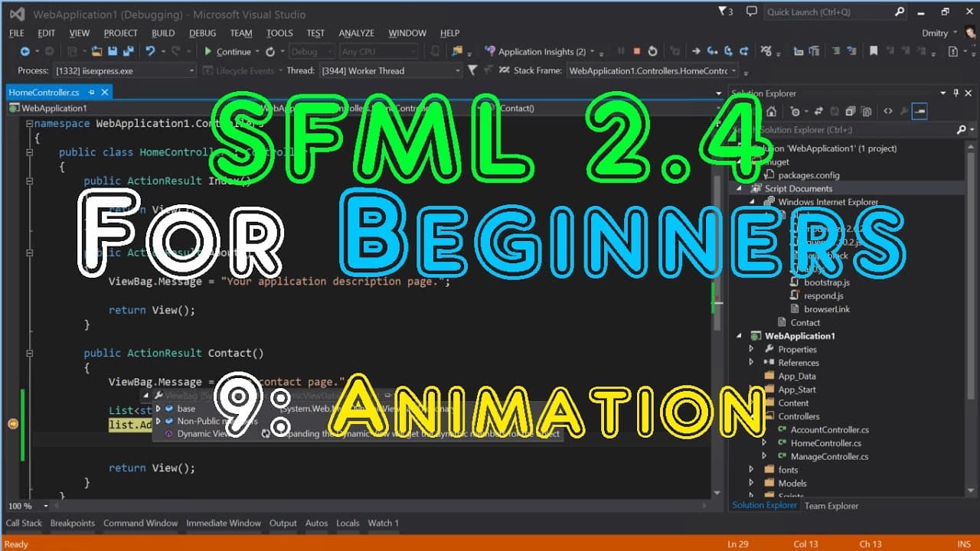
Task: Open the Thread dropdown showing Worker Thread
Action: click(390, 70)
